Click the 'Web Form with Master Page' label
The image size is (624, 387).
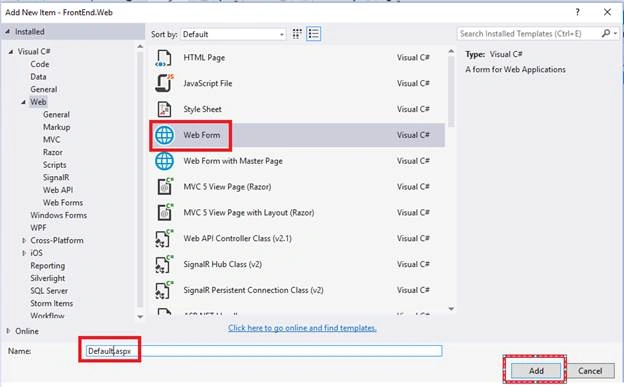click(233, 161)
